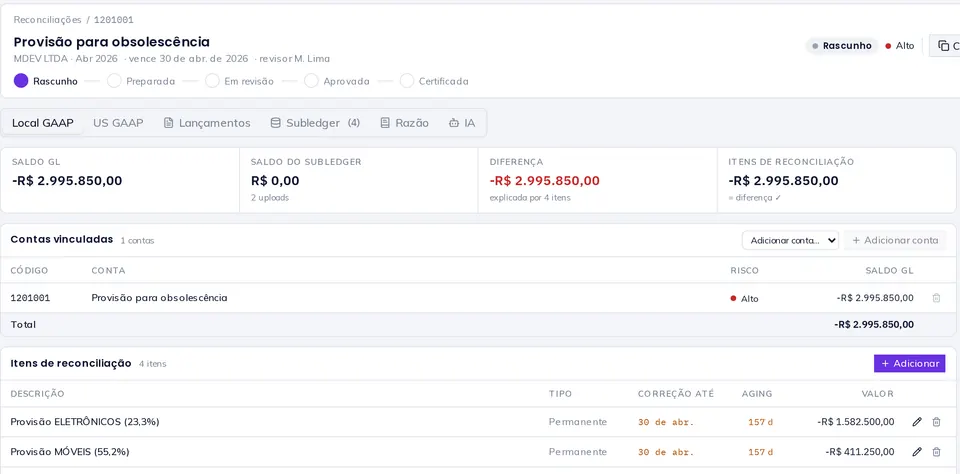
Task: Open the Lançamentos tab
Action: 208,123
